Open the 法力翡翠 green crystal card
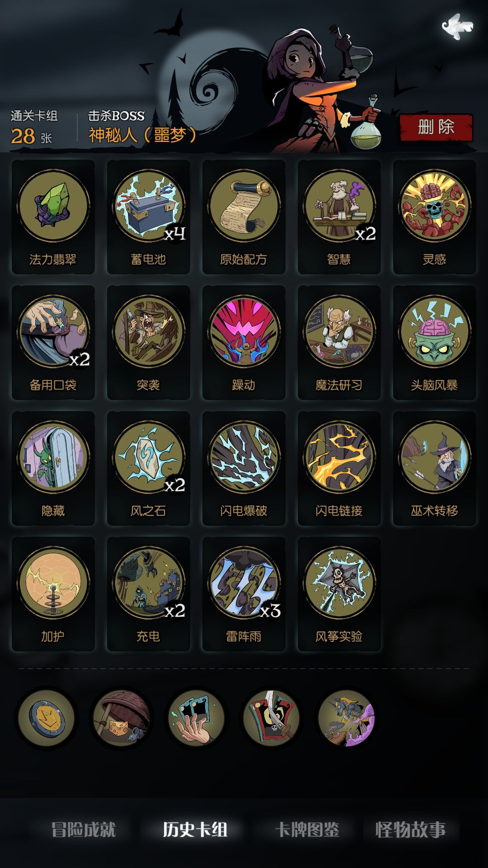Image resolution: width=488 pixels, height=868 pixels. (x=53, y=217)
